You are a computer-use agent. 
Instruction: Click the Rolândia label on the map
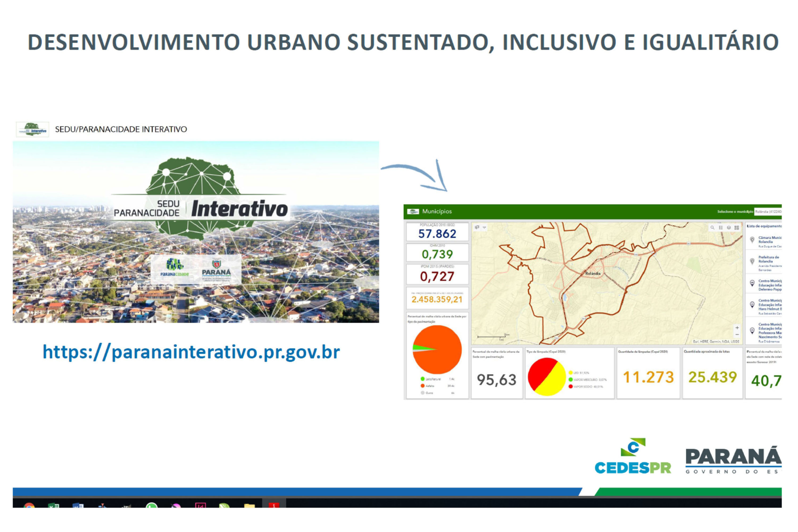coord(593,273)
